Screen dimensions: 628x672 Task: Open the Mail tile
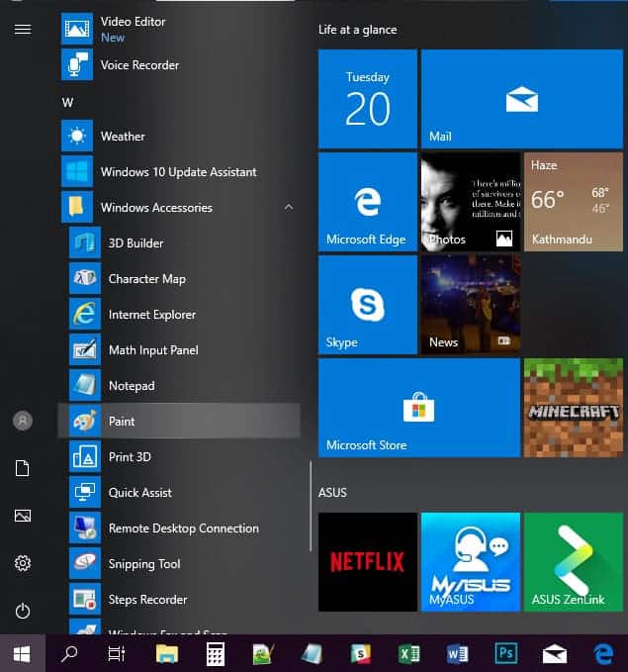pyautogui.click(x=522, y=99)
